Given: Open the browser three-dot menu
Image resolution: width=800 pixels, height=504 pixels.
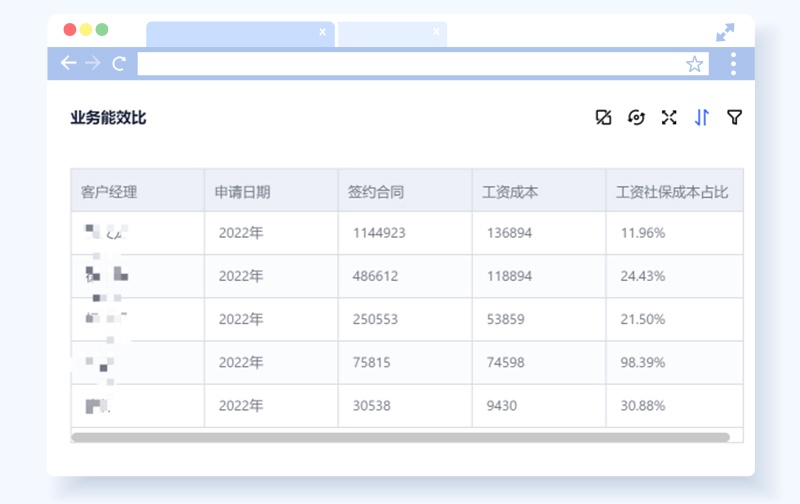Looking at the screenshot, I should coord(733,64).
